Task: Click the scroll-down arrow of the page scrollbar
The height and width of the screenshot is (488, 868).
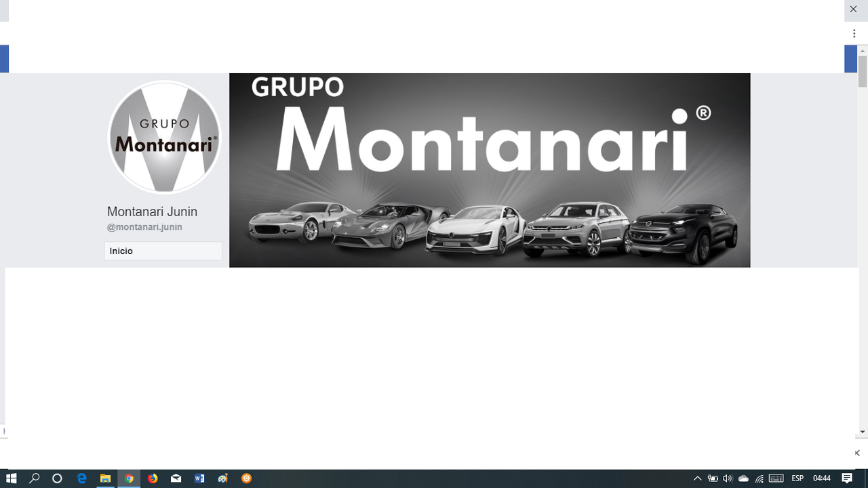Action: (863, 432)
